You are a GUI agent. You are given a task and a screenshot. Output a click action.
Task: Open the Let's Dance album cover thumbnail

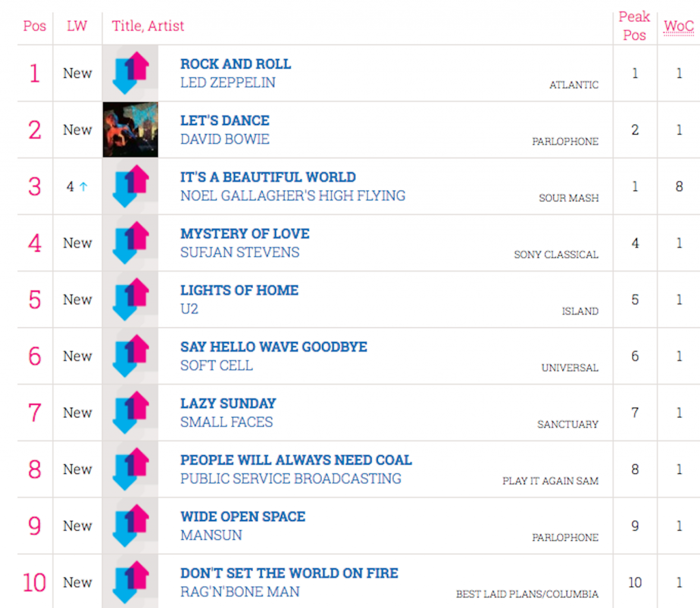click(130, 130)
